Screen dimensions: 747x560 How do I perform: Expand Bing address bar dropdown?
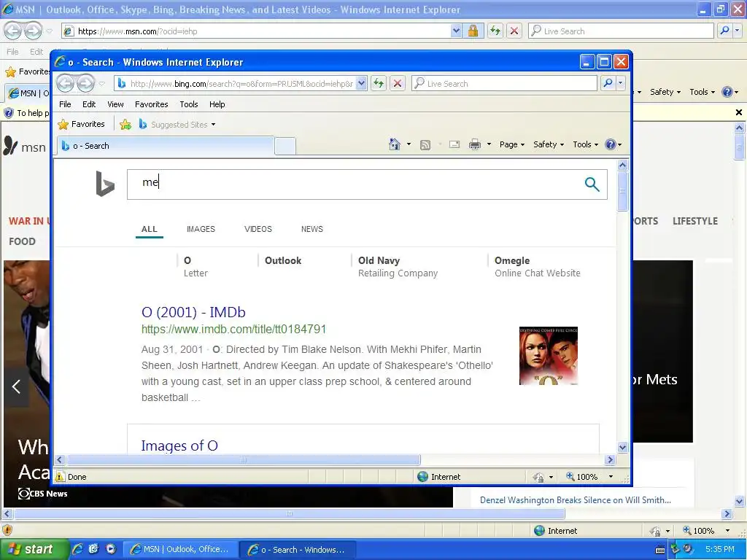[361, 83]
